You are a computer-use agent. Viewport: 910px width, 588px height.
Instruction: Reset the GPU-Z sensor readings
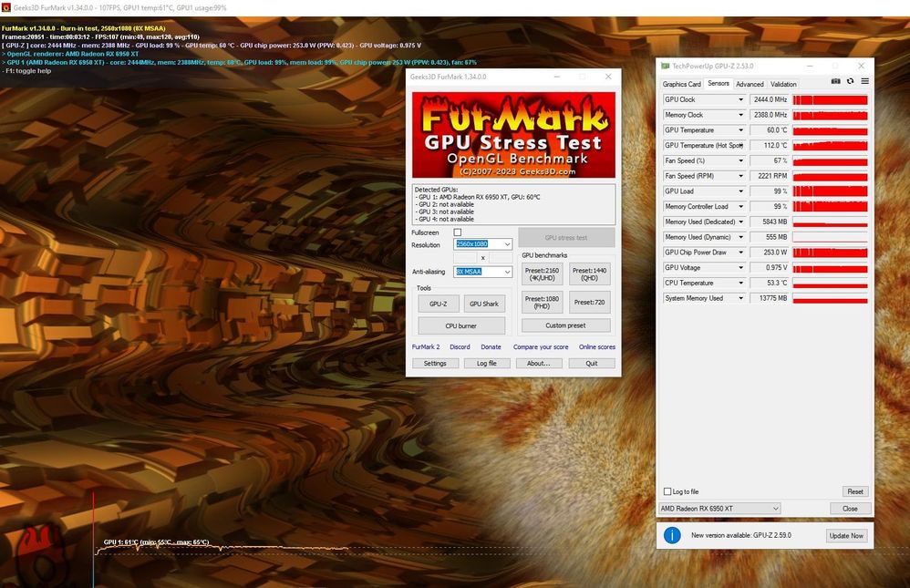tap(855, 491)
